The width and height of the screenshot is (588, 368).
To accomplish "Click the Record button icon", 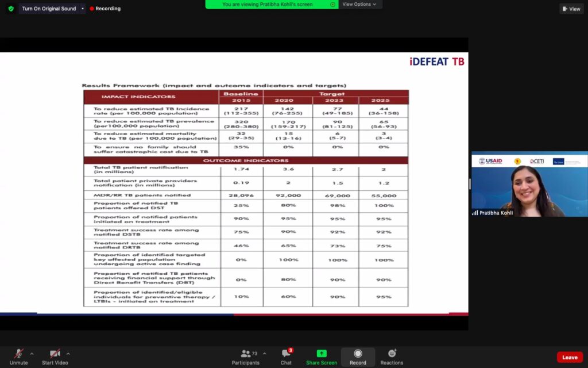I will (358, 354).
